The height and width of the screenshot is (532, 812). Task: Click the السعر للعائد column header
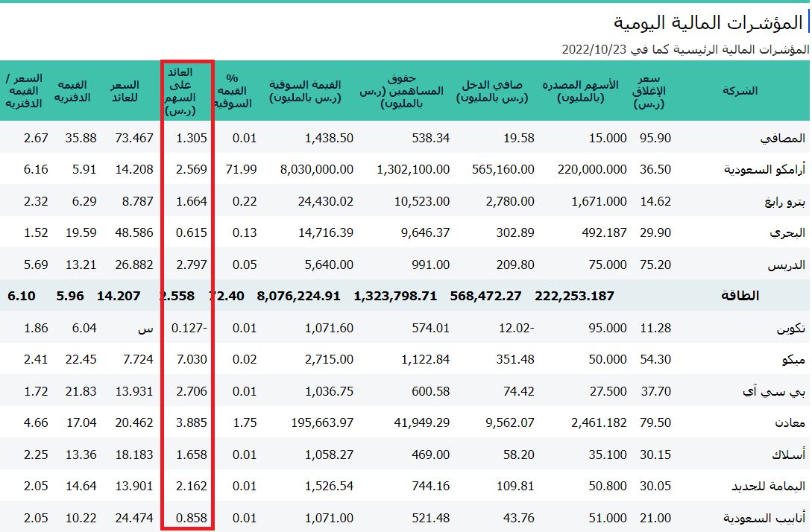125,91
